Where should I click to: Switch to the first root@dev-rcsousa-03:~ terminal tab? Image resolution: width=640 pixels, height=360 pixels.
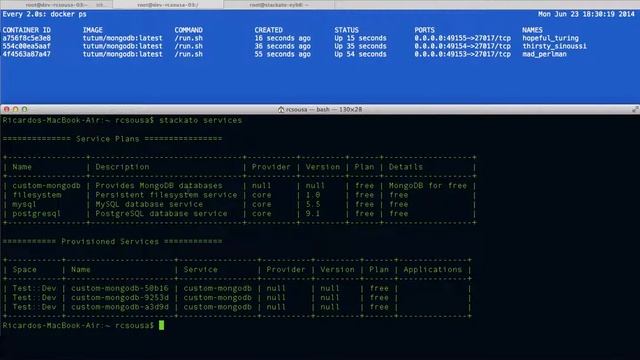click(56, 5)
